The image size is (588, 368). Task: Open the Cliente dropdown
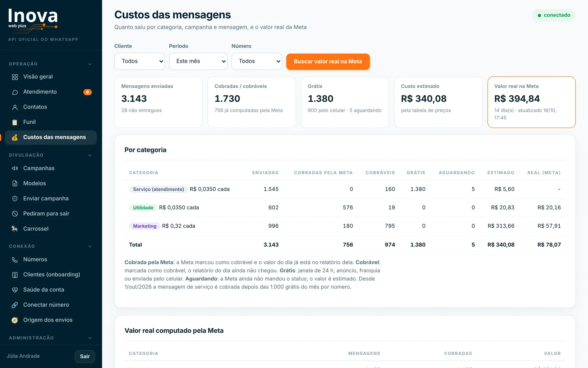[139, 61]
